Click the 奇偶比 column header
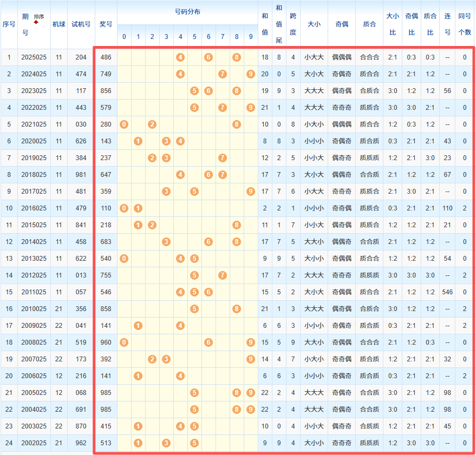The image size is (476, 455). coord(411,24)
